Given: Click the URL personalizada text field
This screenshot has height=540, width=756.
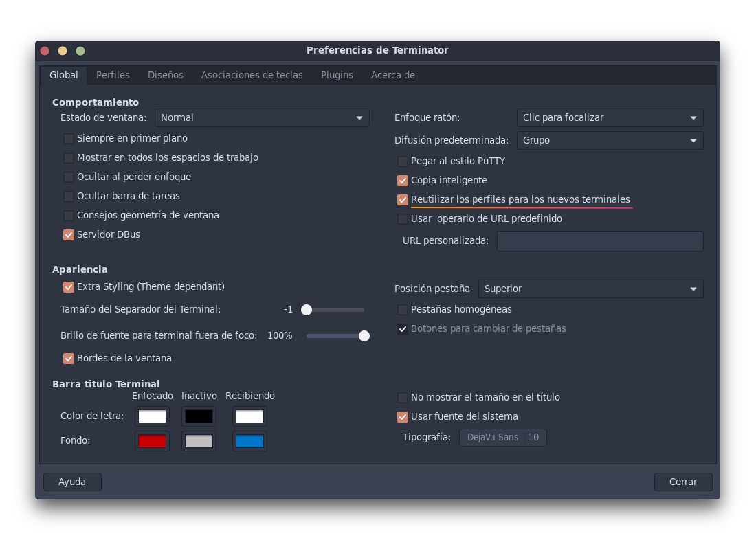Looking at the screenshot, I should (x=600, y=241).
